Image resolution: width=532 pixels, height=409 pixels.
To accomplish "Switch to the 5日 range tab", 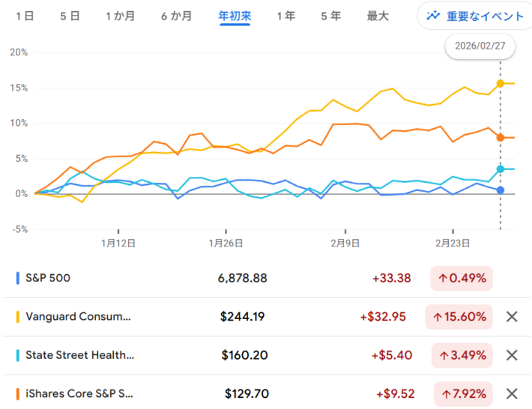I will coord(70,16).
